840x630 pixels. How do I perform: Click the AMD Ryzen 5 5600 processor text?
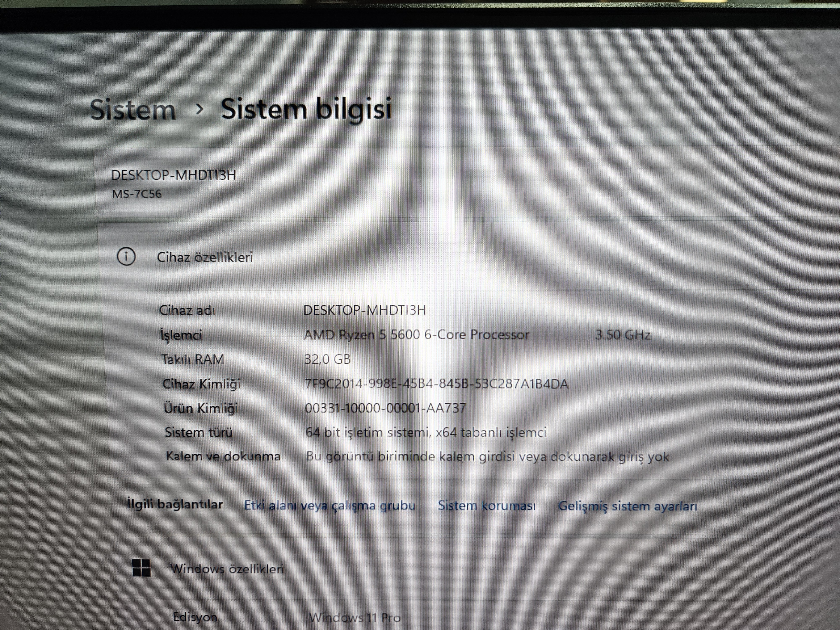pyautogui.click(x=416, y=335)
